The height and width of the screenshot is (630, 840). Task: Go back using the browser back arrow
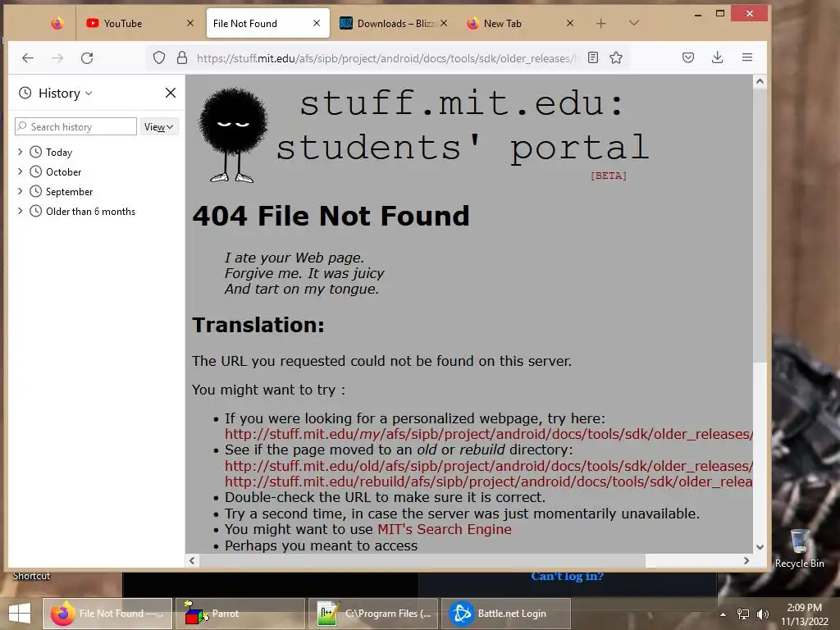coord(28,58)
